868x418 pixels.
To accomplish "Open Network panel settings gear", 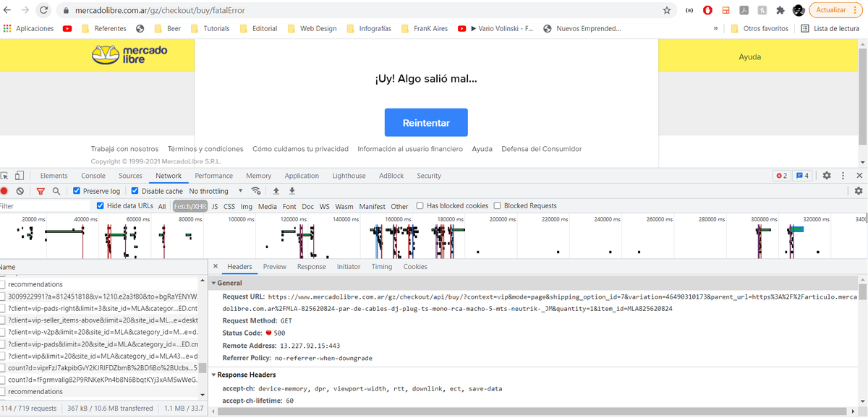I will pos(859,191).
